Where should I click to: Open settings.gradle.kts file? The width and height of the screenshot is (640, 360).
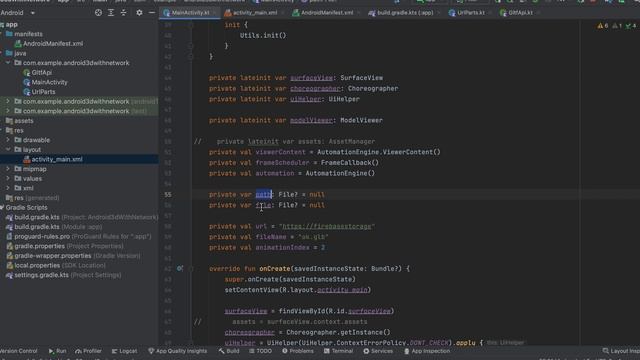click(63, 275)
